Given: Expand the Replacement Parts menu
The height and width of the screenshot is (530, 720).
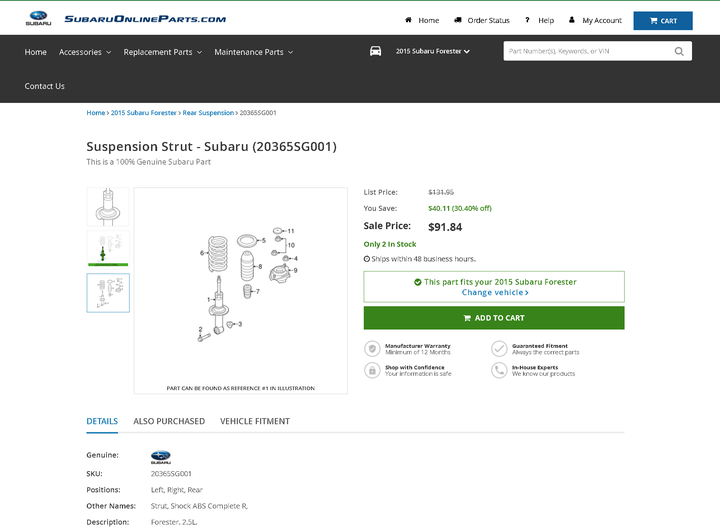Looking at the screenshot, I should [163, 52].
